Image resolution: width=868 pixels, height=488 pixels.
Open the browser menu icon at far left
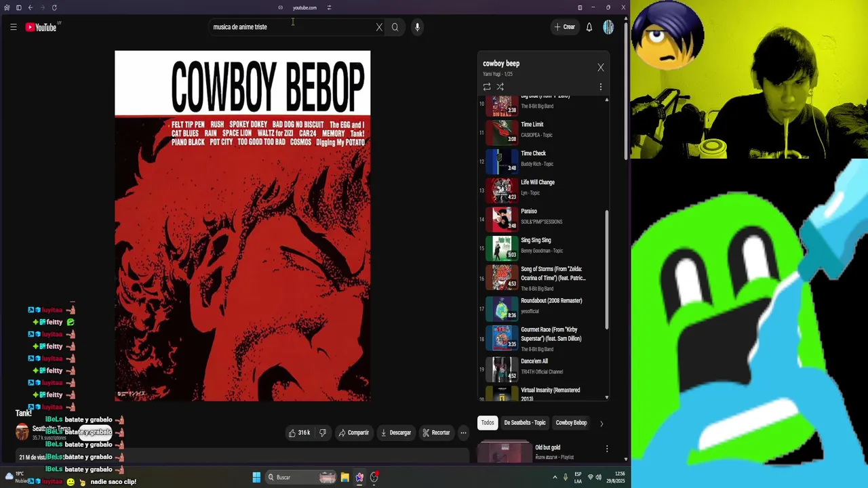(x=7, y=7)
